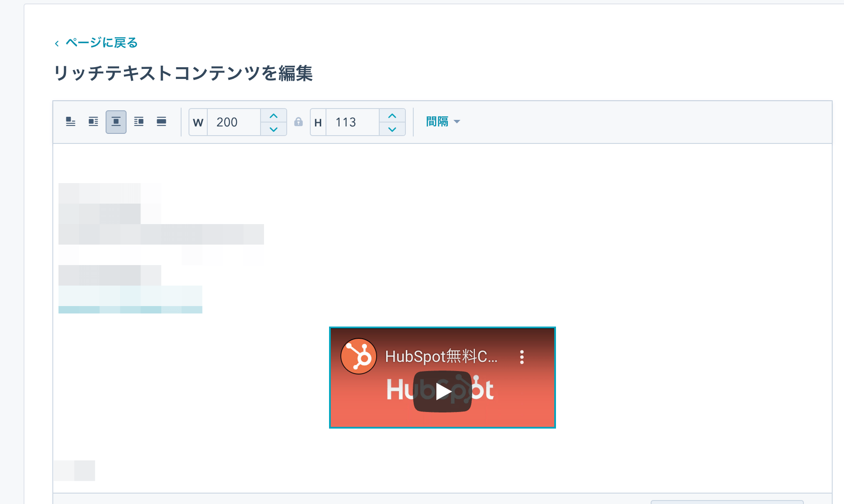
Task: Decrease width with the down arrow
Action: point(274,129)
